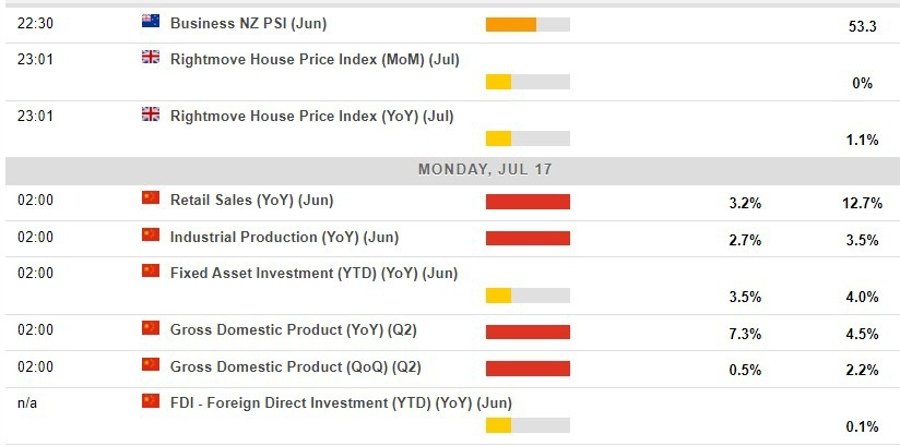Click the UK flag for Rightmove YoY
This screenshot has width=900, height=446.
tap(151, 115)
